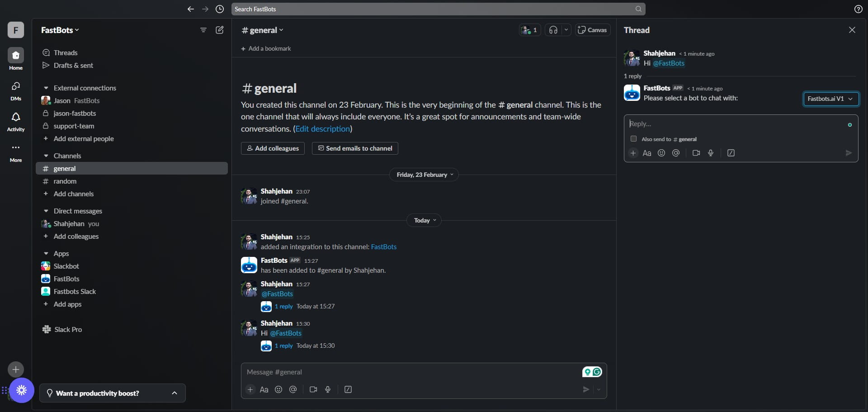This screenshot has height=412, width=868.
Task: Collapse the Apps section
Action: tap(46, 254)
